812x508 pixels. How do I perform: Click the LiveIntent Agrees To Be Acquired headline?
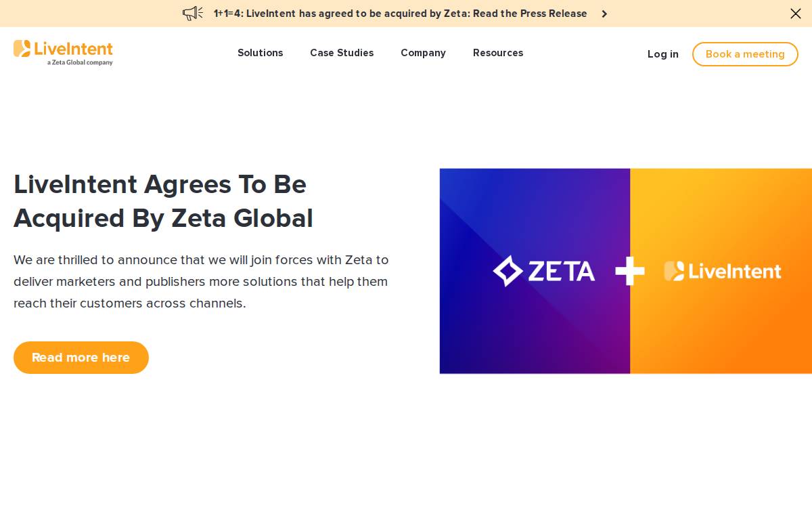pyautogui.click(x=163, y=201)
